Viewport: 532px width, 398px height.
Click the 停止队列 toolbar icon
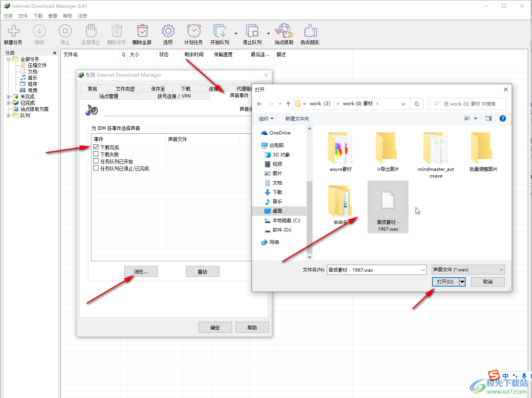point(252,31)
